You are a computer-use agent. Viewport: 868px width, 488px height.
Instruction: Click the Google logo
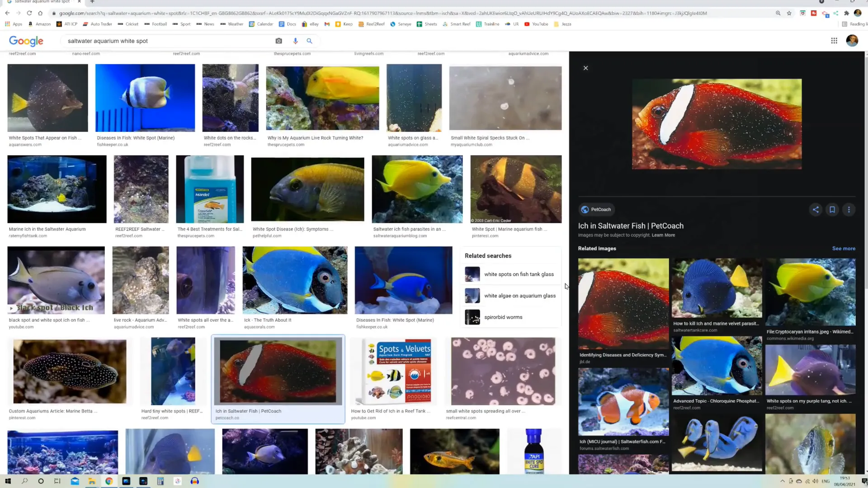click(26, 41)
